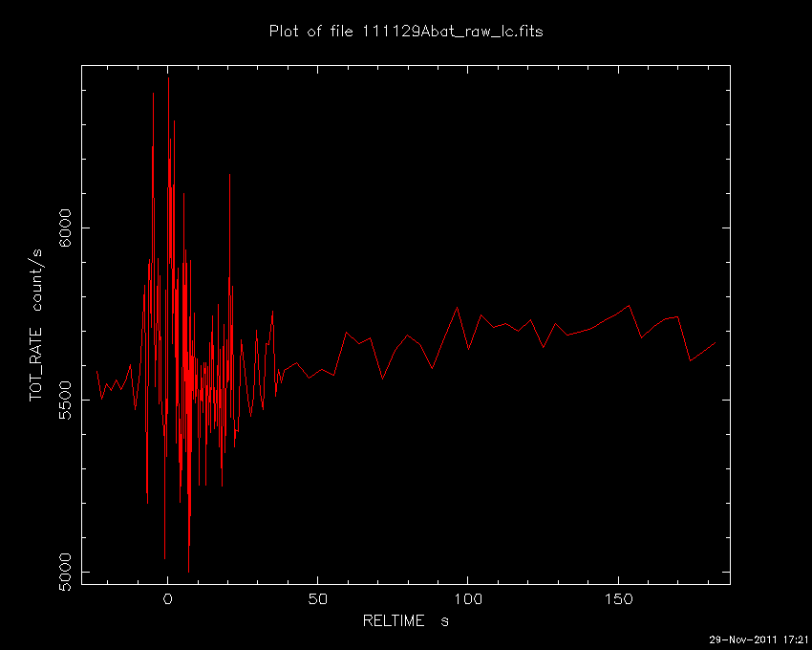Click the 150 x-axis tick label
Image resolution: width=812 pixels, height=650 pixels.
(618, 599)
